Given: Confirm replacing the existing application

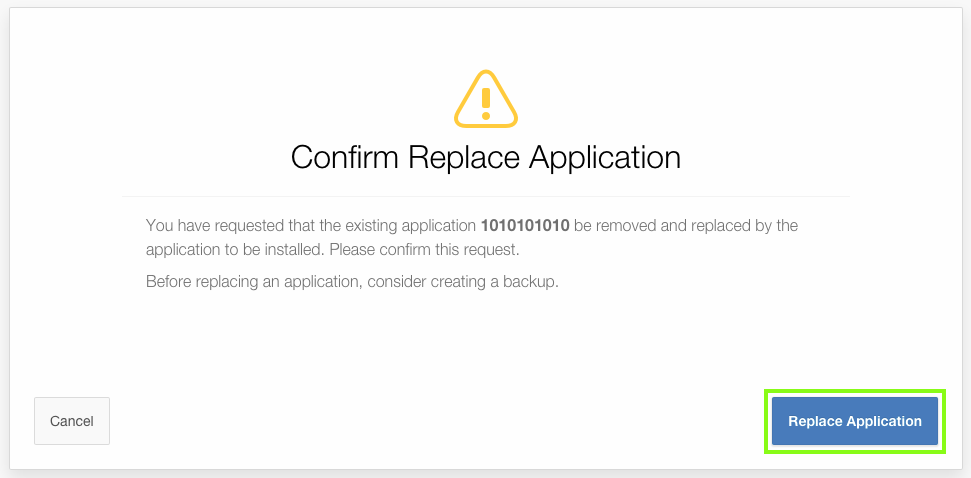Looking at the screenshot, I should point(854,421).
